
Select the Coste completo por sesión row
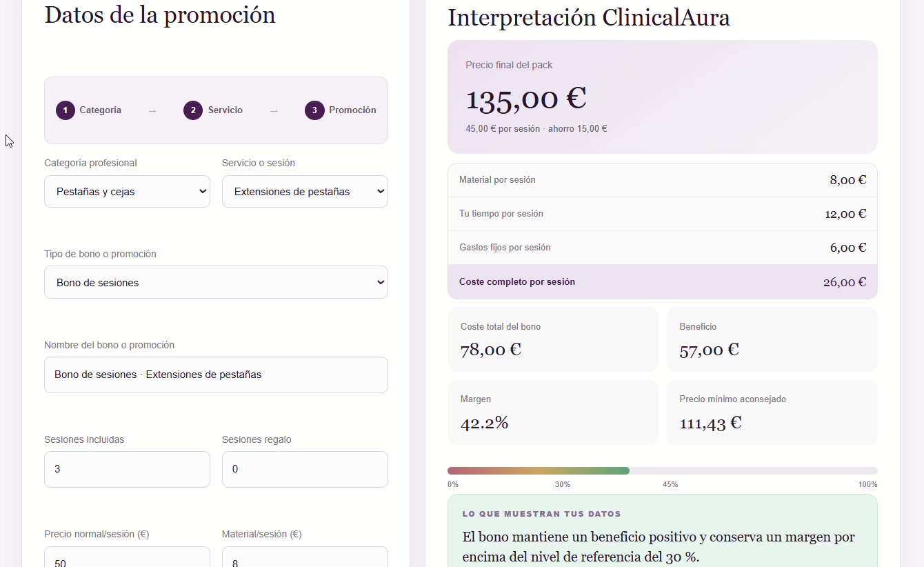[663, 282]
